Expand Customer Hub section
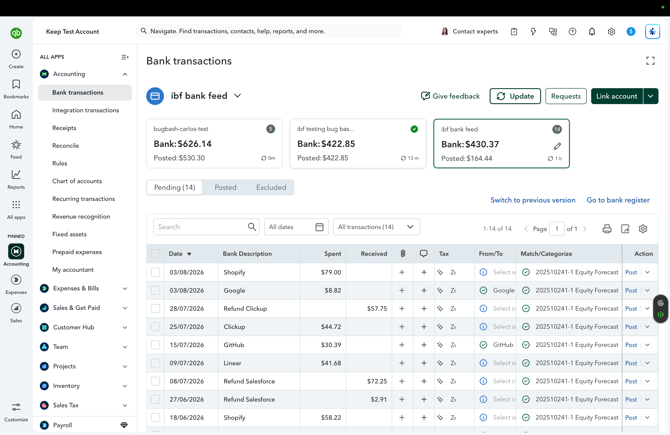670x435 pixels. point(125,328)
